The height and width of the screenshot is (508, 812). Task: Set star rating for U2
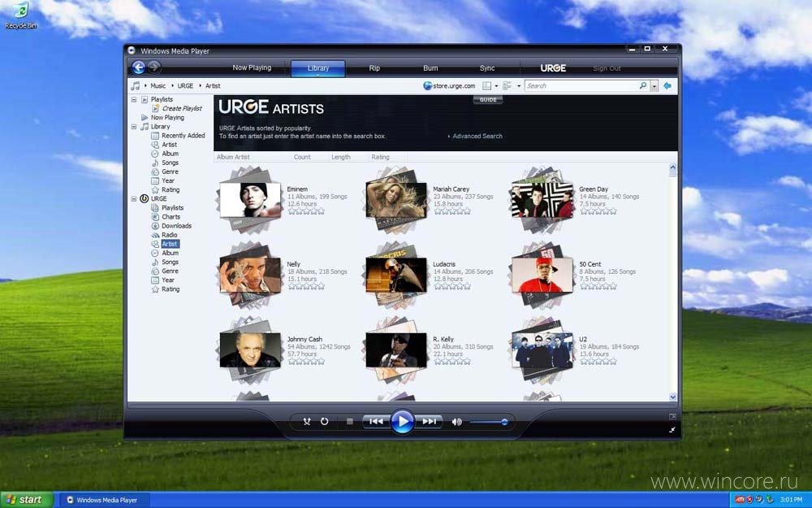pyautogui.click(x=598, y=362)
